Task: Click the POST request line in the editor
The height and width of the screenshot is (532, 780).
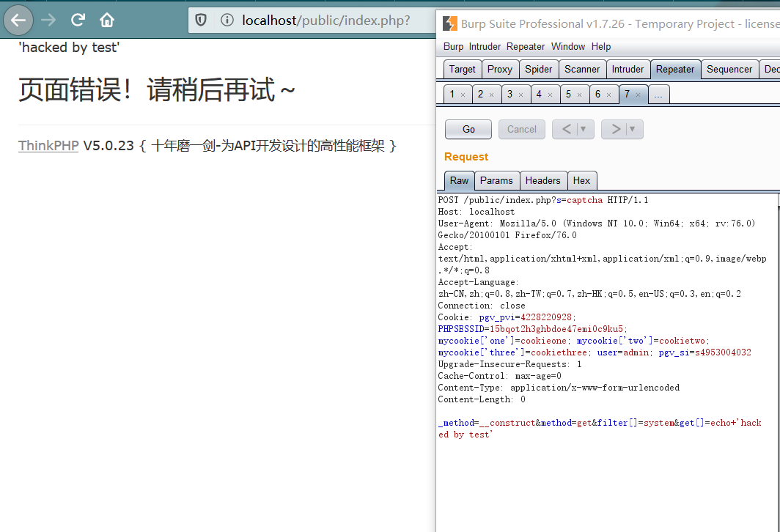Action: click(x=542, y=200)
